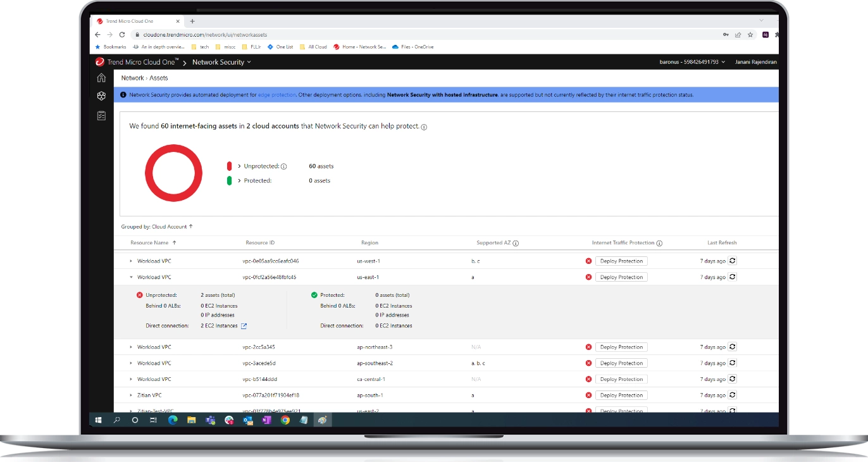Image resolution: width=868 pixels, height=462 pixels.
Task: Refresh the vpc-0fcf2a56e48fbfc45 row
Action: point(732,277)
